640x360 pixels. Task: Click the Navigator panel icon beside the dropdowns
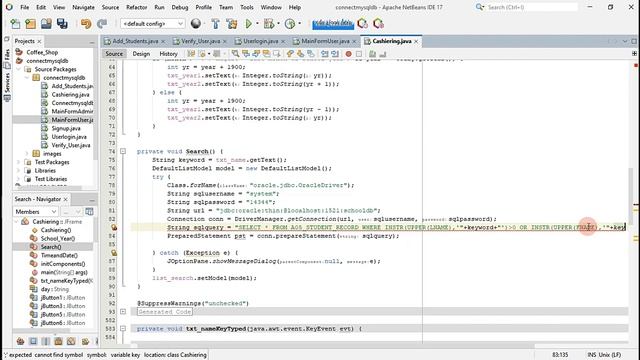point(89,211)
